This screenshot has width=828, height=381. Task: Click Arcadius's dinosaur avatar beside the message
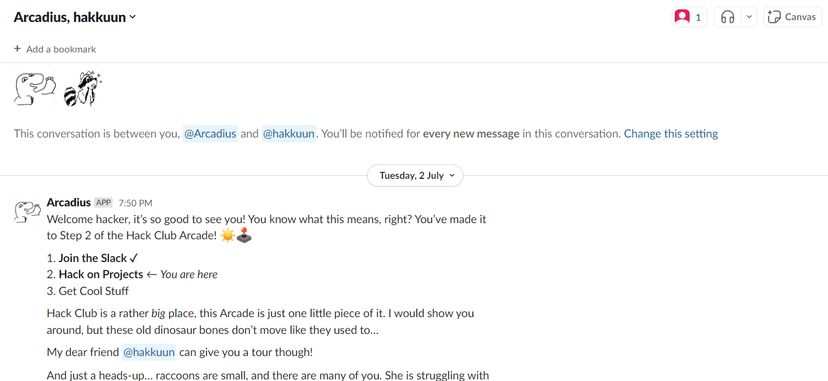click(x=27, y=210)
